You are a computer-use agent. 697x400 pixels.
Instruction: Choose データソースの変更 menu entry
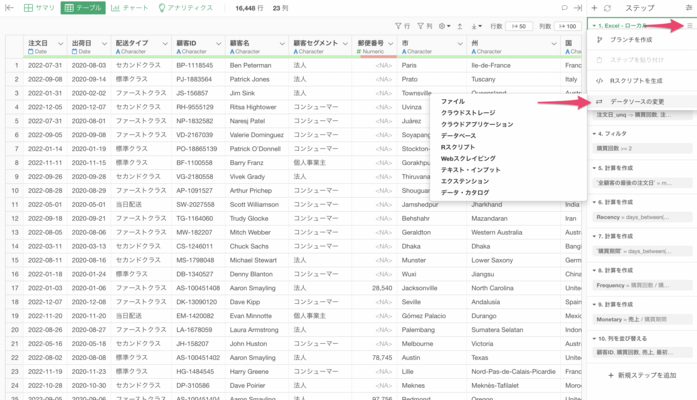pos(637,102)
